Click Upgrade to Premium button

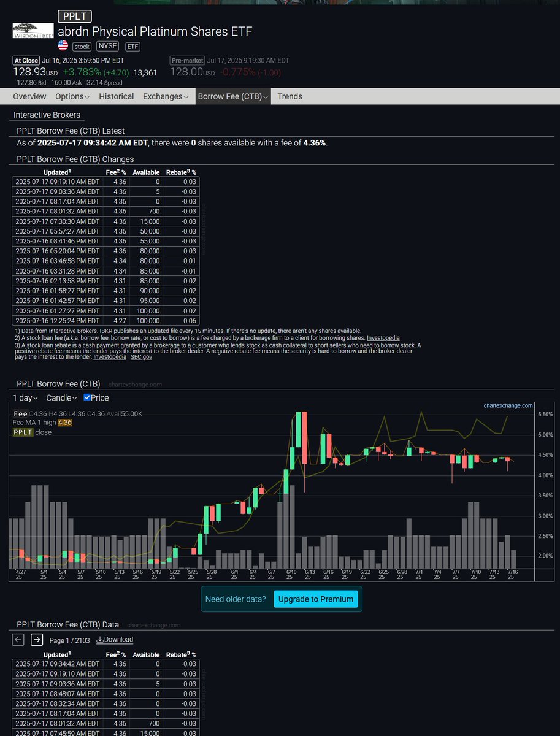pyautogui.click(x=316, y=599)
